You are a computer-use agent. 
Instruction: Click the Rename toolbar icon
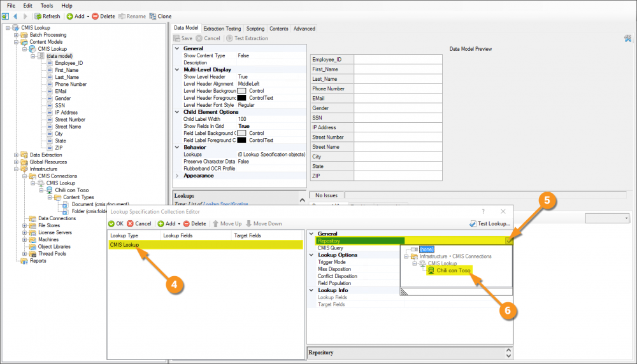tap(122, 17)
